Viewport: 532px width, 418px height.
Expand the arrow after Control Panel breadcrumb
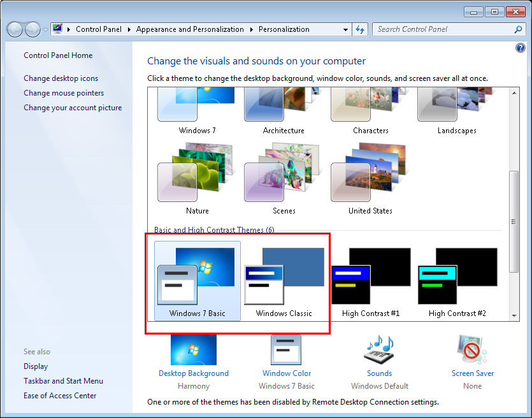(x=129, y=29)
